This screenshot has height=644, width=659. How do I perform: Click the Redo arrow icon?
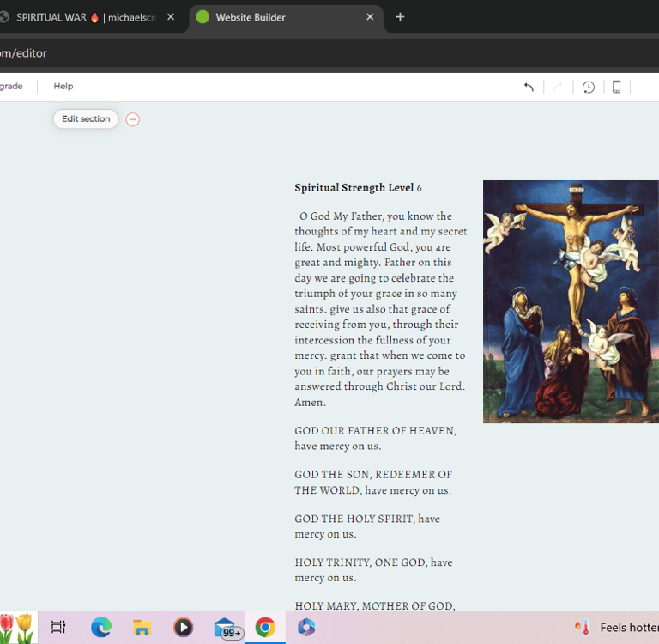point(558,87)
